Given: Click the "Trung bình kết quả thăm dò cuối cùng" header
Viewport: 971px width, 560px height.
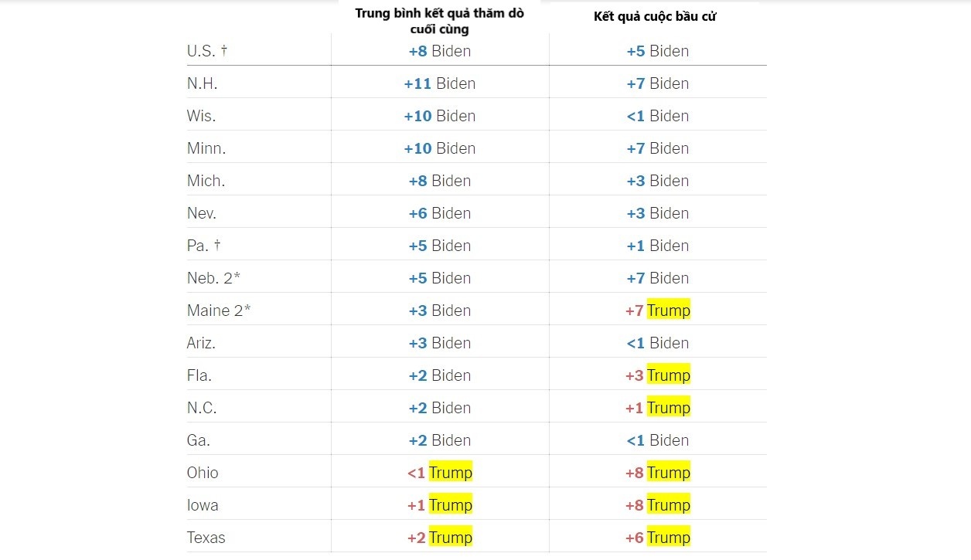Looking at the screenshot, I should [439, 22].
